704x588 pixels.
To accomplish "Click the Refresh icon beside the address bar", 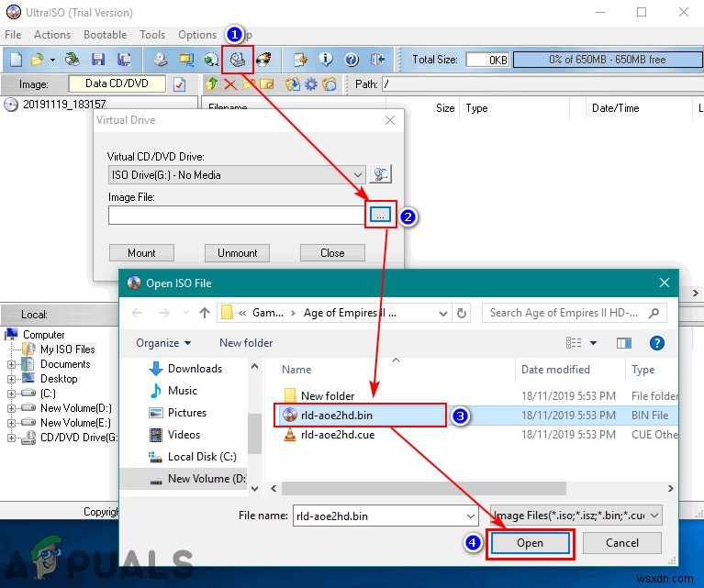I will click(x=462, y=313).
